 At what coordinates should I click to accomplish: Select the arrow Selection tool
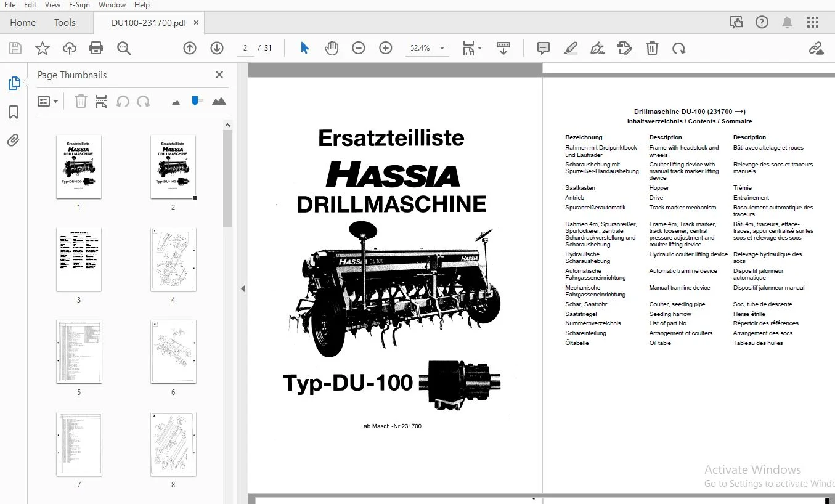(x=304, y=48)
